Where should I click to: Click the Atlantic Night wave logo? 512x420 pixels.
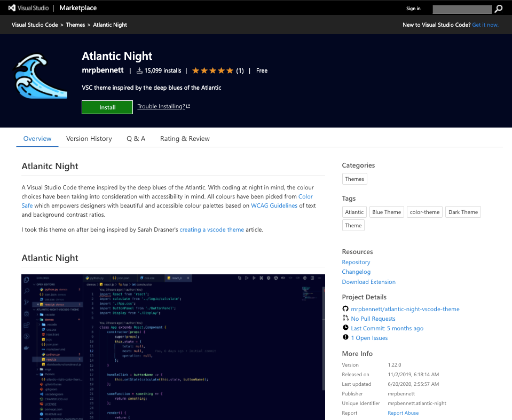[x=40, y=76]
